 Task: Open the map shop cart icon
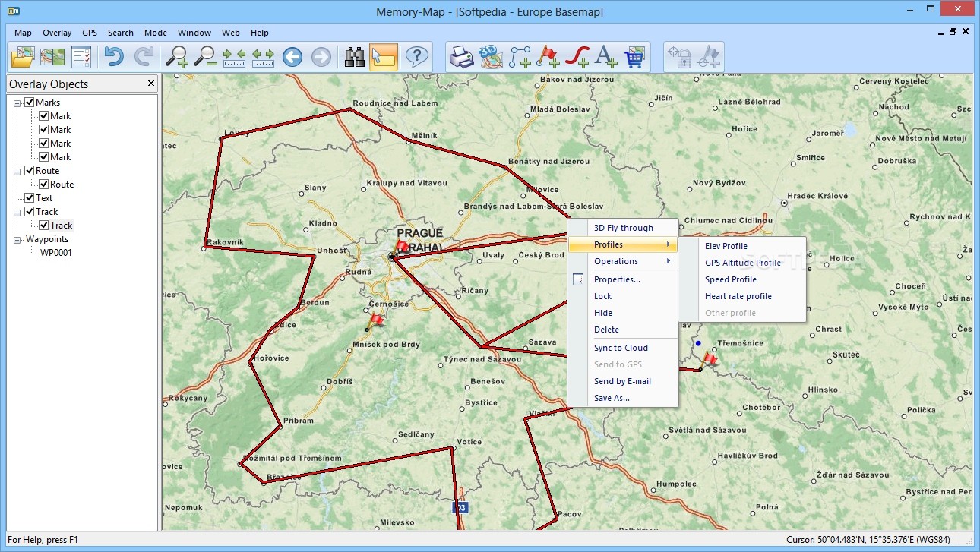634,57
